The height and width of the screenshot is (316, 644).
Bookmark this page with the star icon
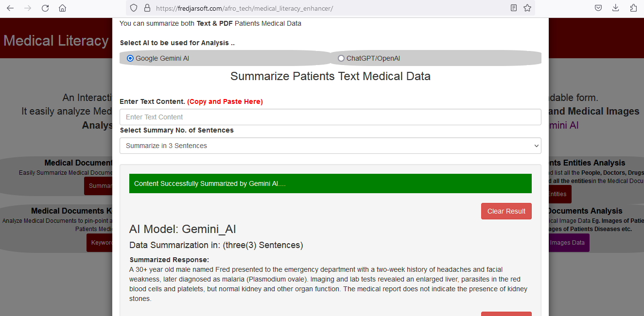pyautogui.click(x=527, y=8)
